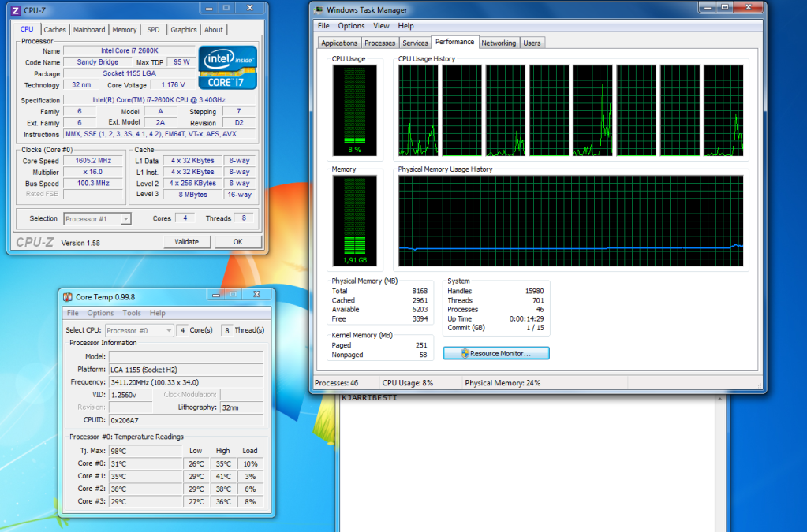Switch to the SPD tab in CPU-Z

pyautogui.click(x=153, y=30)
